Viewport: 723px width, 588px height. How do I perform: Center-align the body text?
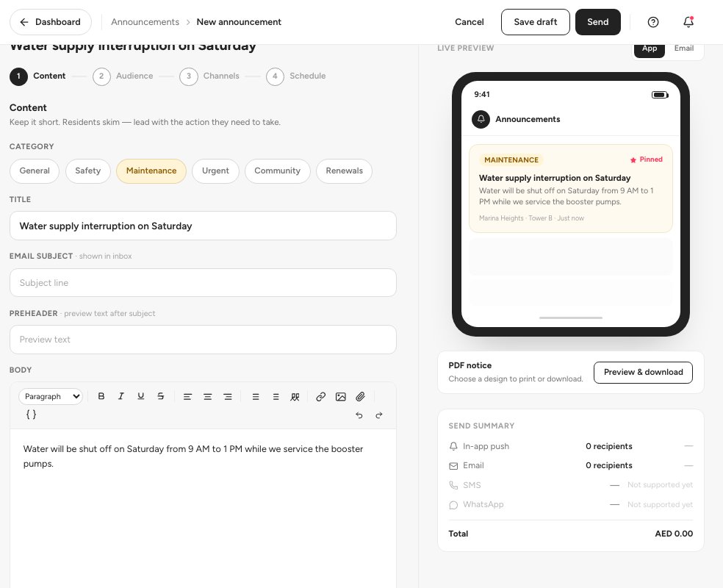point(207,397)
